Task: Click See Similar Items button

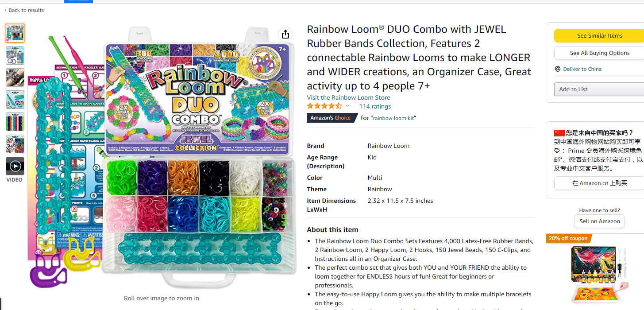Action: [x=599, y=36]
